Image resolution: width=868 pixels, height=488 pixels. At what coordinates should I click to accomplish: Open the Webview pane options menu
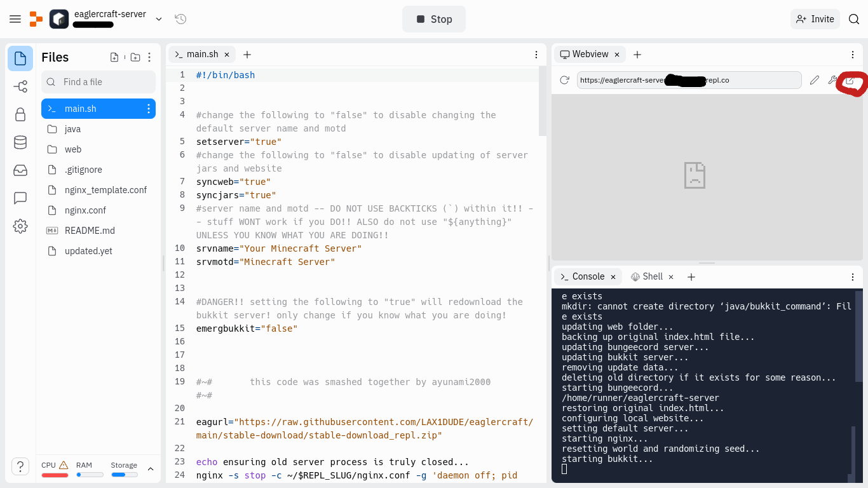coord(853,55)
